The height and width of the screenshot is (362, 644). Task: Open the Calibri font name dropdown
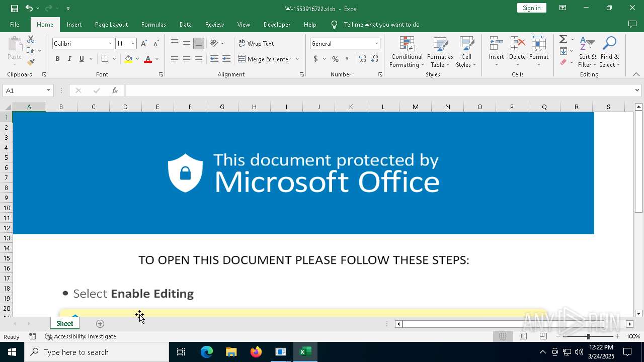point(110,44)
